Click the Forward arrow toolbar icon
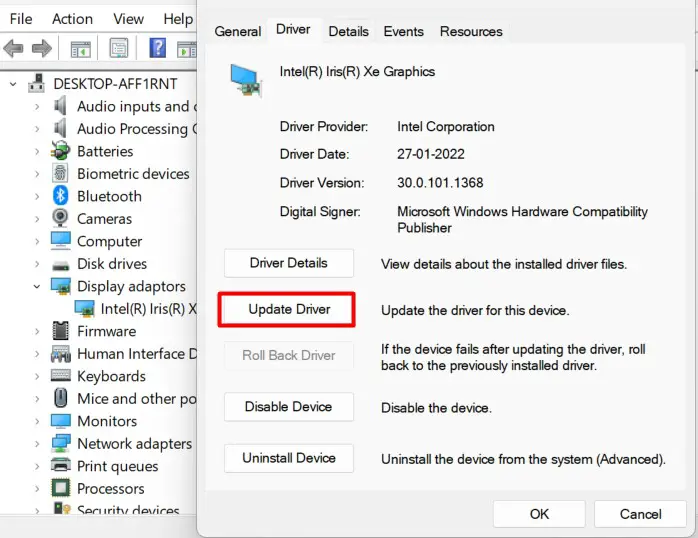Screen dimensions: 698x538 pyautogui.click(x=42, y=48)
